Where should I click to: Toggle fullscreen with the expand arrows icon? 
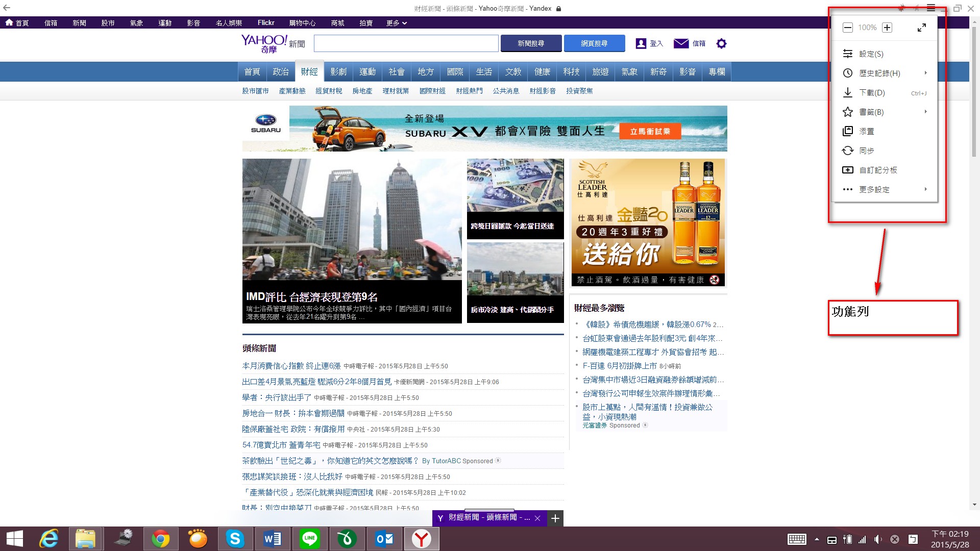coord(922,28)
